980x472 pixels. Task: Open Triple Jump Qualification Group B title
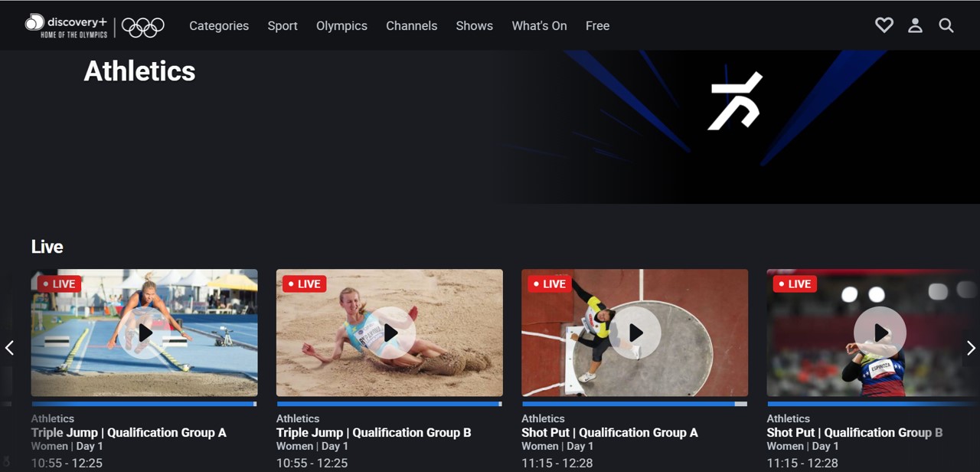click(x=374, y=432)
